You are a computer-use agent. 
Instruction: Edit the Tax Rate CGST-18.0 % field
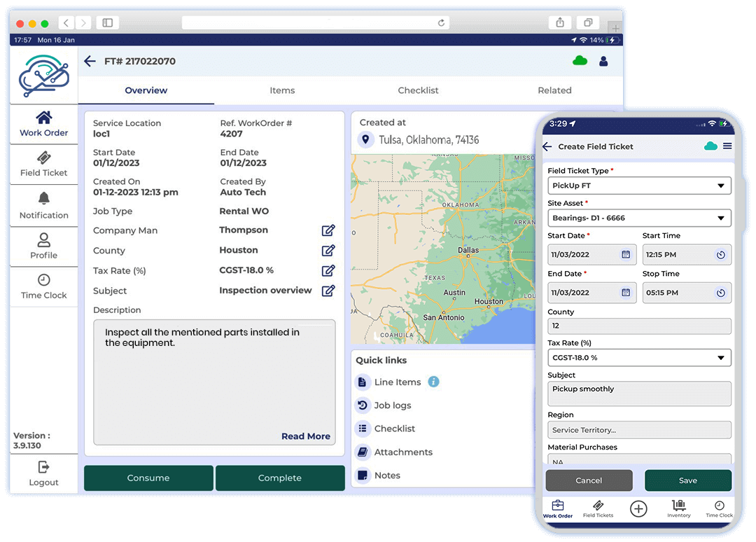pyautogui.click(x=328, y=271)
